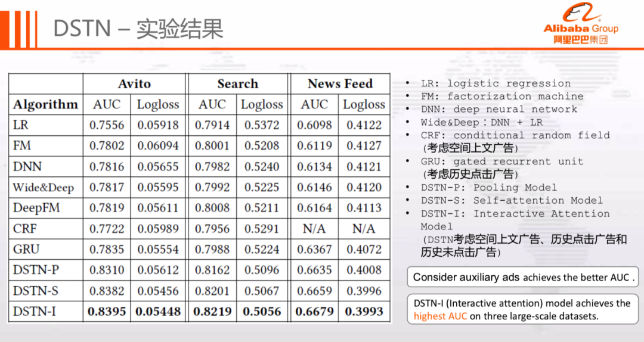Click the cell value 0.8382
Screen dimensions: 644x342
pyautogui.click(x=107, y=291)
